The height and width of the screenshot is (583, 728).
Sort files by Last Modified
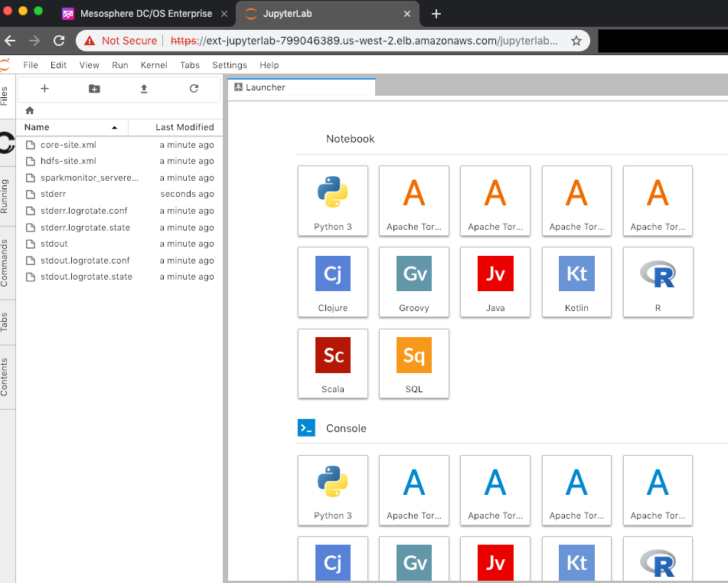point(184,127)
